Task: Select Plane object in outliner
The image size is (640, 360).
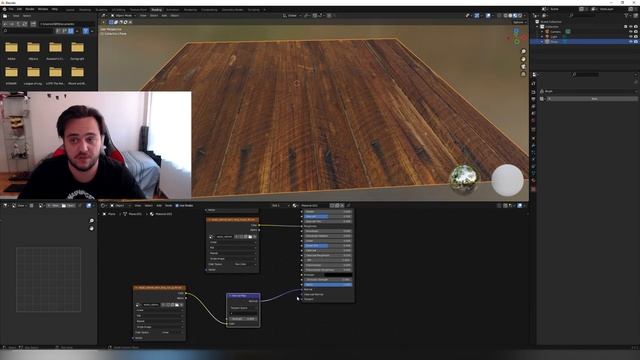Action: (554, 42)
